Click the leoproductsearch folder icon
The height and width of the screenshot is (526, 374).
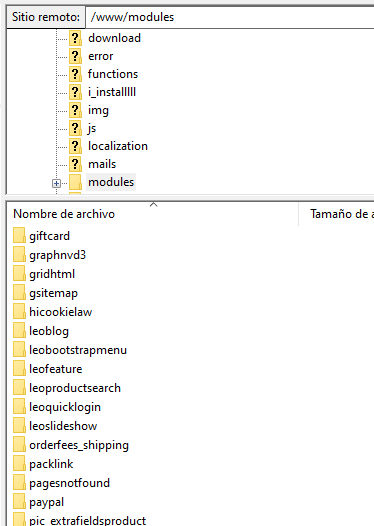[x=19, y=387]
